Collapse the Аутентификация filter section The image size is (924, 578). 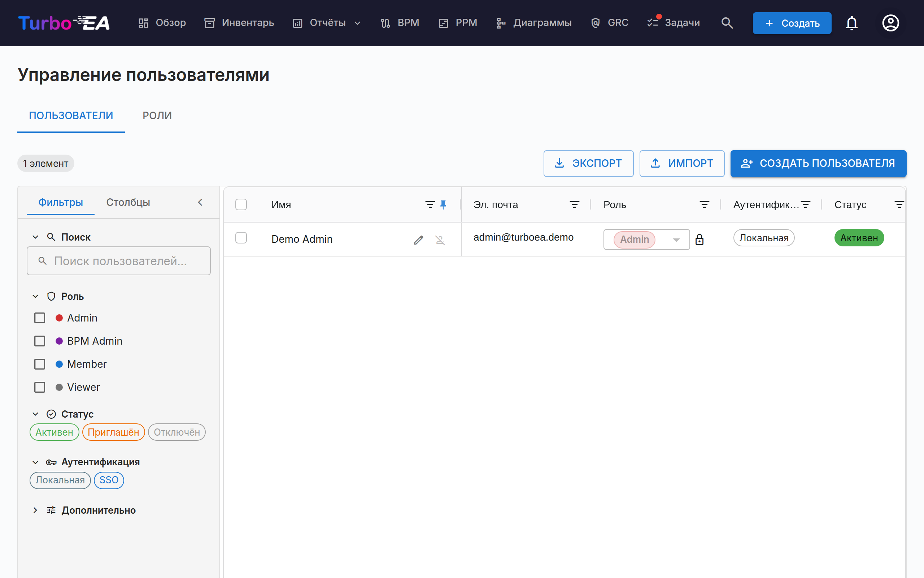[x=35, y=462]
